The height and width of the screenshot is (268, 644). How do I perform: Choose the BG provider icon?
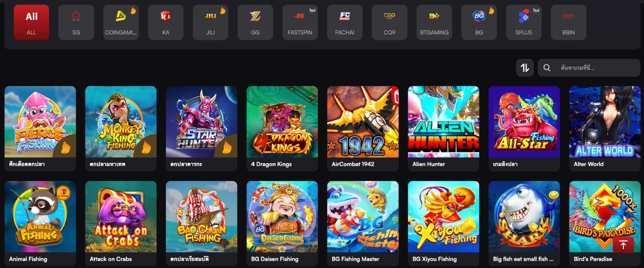(x=479, y=17)
